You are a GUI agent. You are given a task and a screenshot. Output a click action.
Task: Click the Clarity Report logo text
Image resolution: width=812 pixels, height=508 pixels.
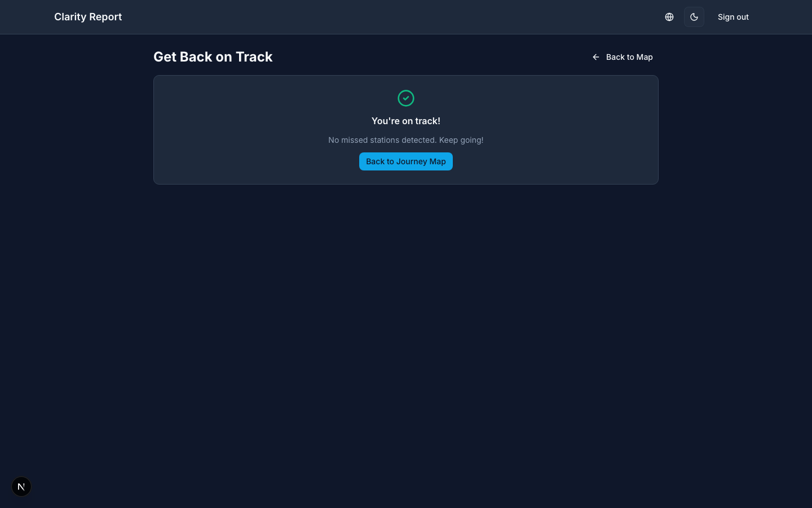coord(88,17)
